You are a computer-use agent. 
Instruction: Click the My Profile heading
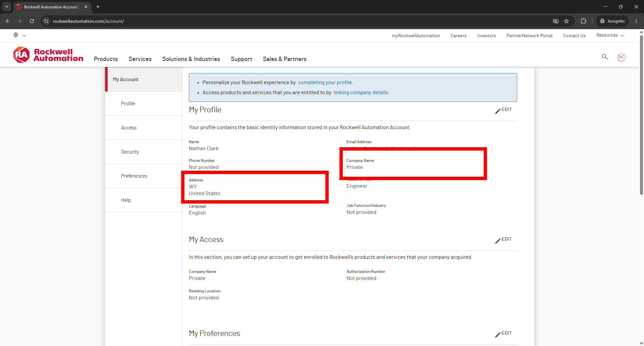(205, 110)
